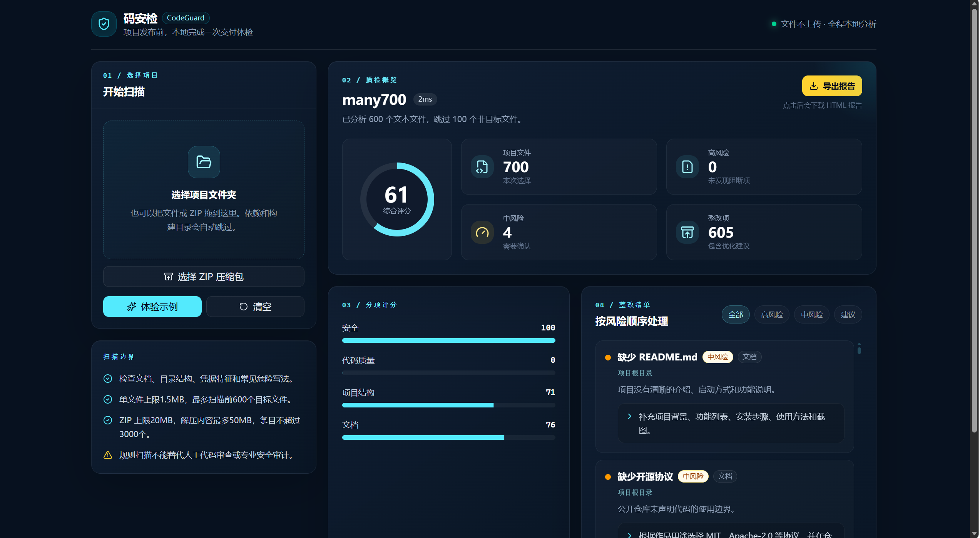Click orange dot beside 缺少开源协议
The height and width of the screenshot is (538, 980).
click(x=608, y=477)
